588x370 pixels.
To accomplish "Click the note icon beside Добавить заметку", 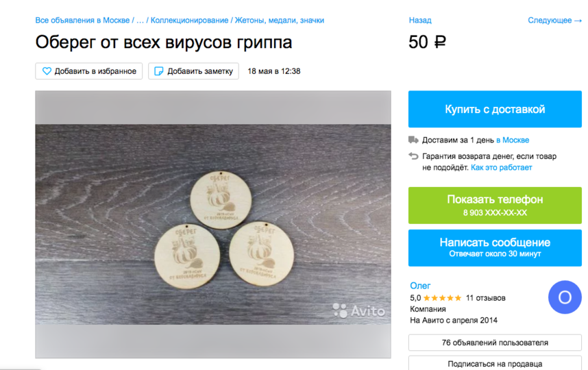I will click(x=158, y=71).
